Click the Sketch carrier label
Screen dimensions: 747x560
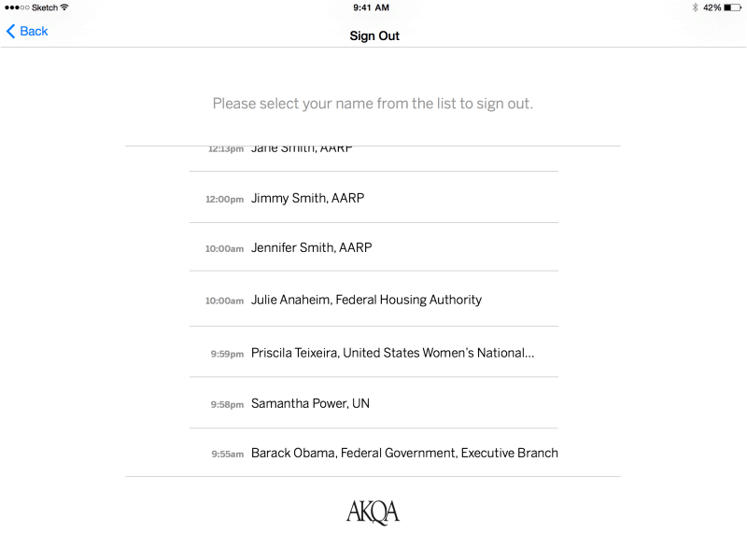[x=44, y=7]
